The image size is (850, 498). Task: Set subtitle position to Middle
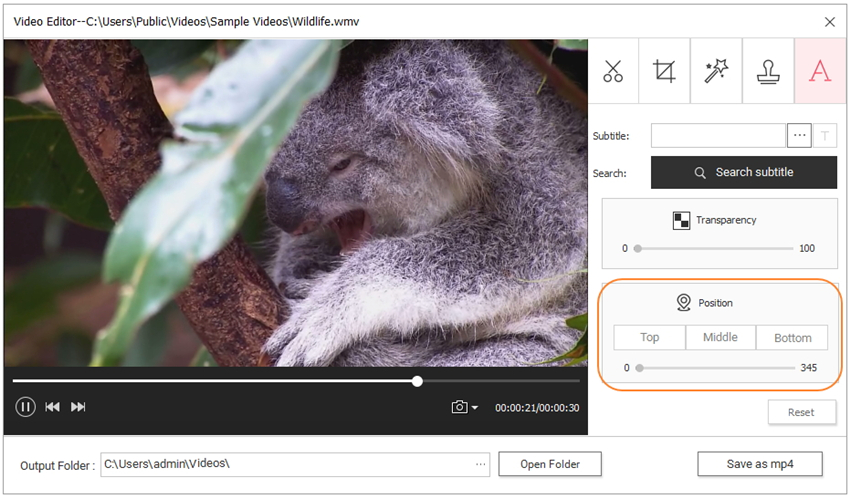coord(720,337)
